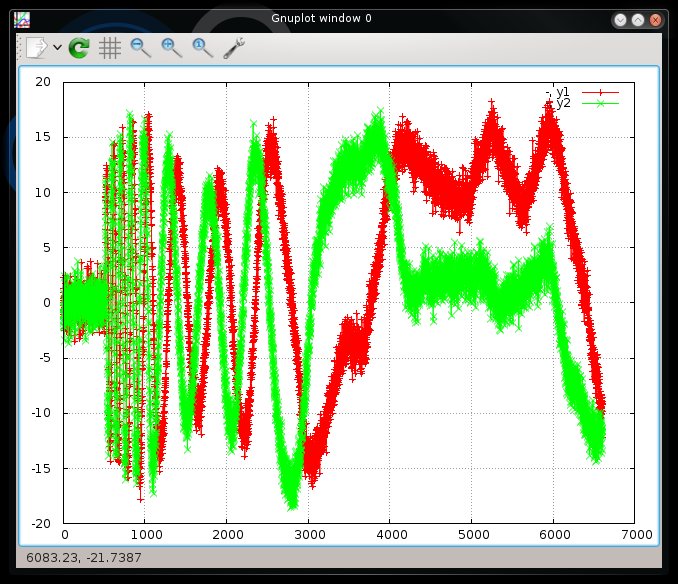Toggle the grid display icon

click(110, 47)
